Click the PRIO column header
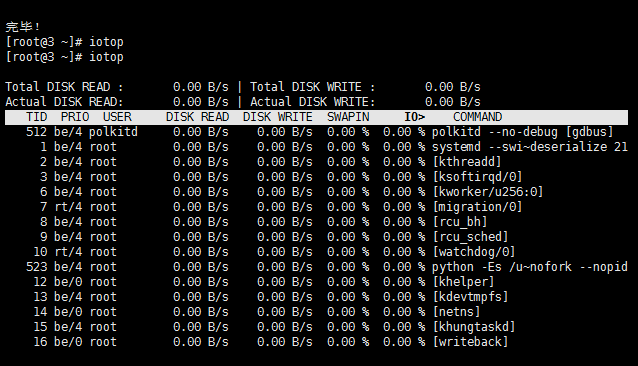This screenshot has width=638, height=366. pyautogui.click(x=75, y=117)
